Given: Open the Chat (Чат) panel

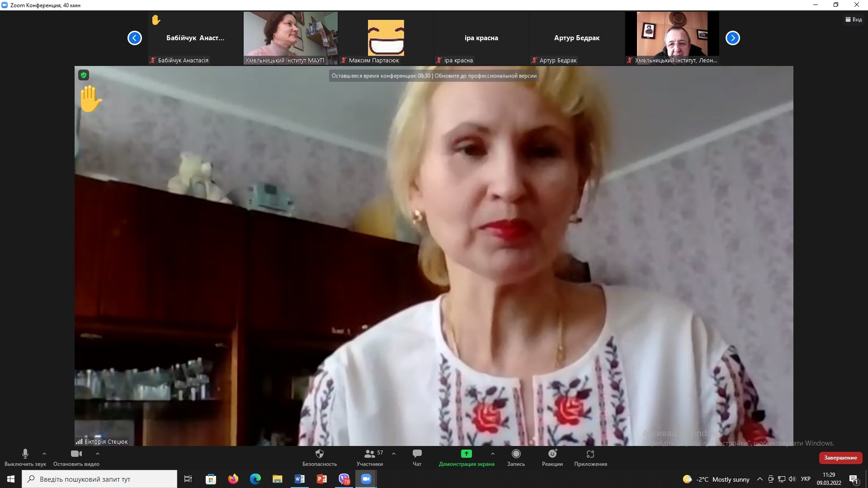Looking at the screenshot, I should pos(417,454).
